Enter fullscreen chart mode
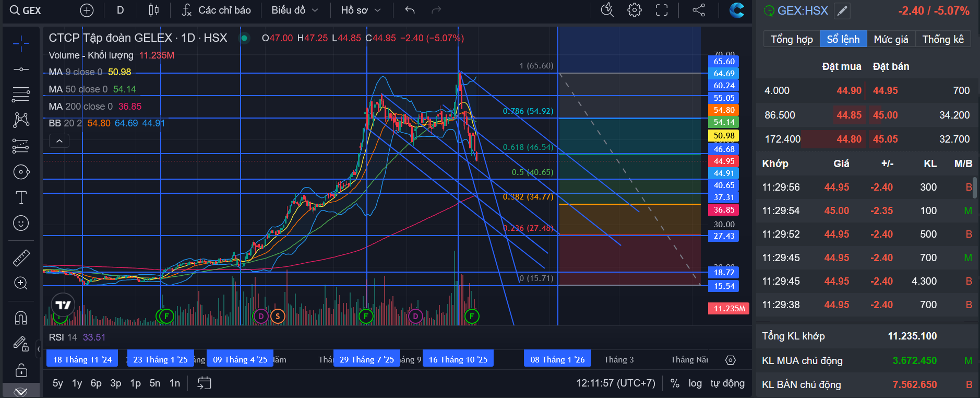 pyautogui.click(x=662, y=10)
